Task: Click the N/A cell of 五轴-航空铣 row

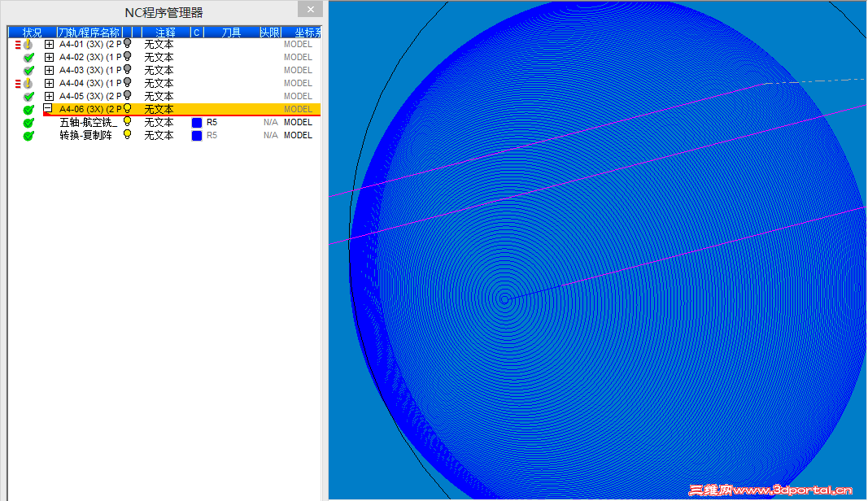Action: [271, 122]
